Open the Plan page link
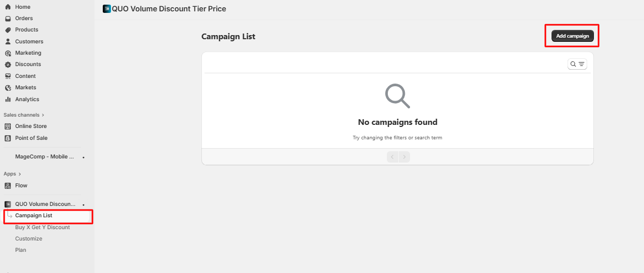 click(x=21, y=250)
